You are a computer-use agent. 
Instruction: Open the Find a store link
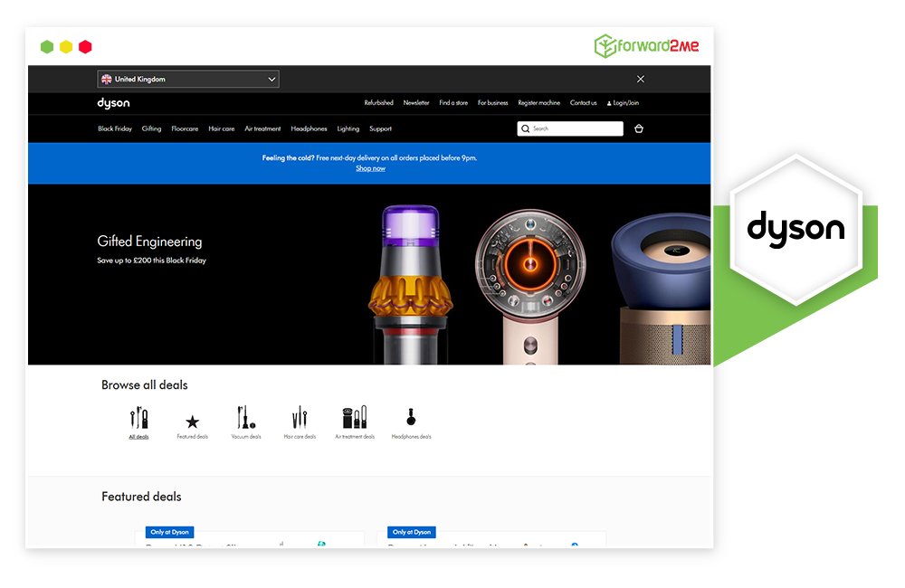tap(453, 103)
